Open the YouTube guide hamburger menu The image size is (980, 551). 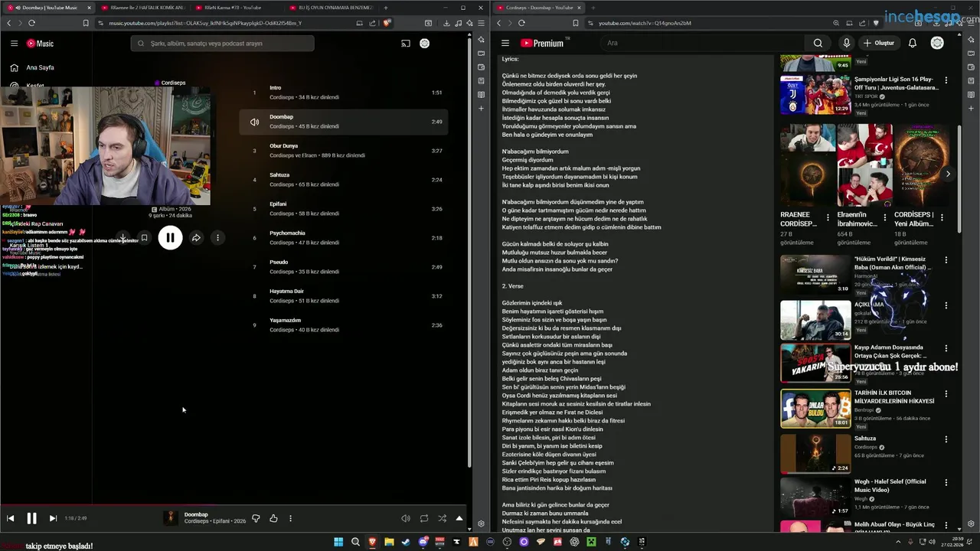(x=505, y=43)
